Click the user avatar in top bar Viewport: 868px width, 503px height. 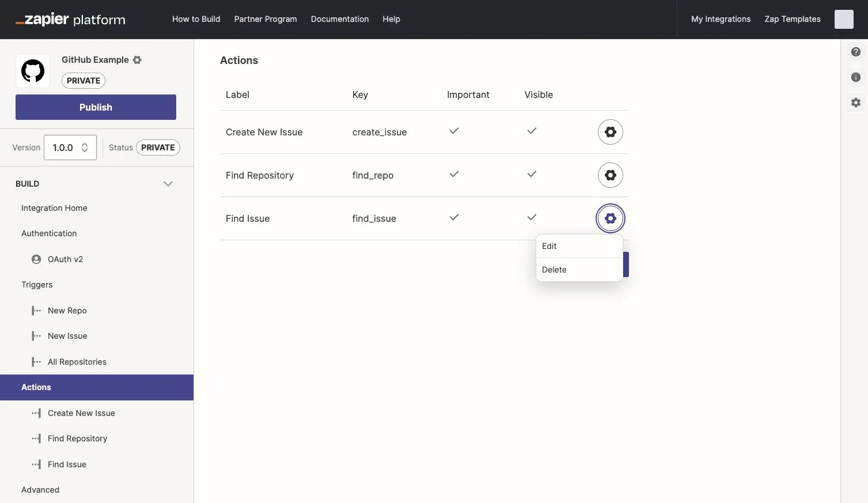point(844,19)
